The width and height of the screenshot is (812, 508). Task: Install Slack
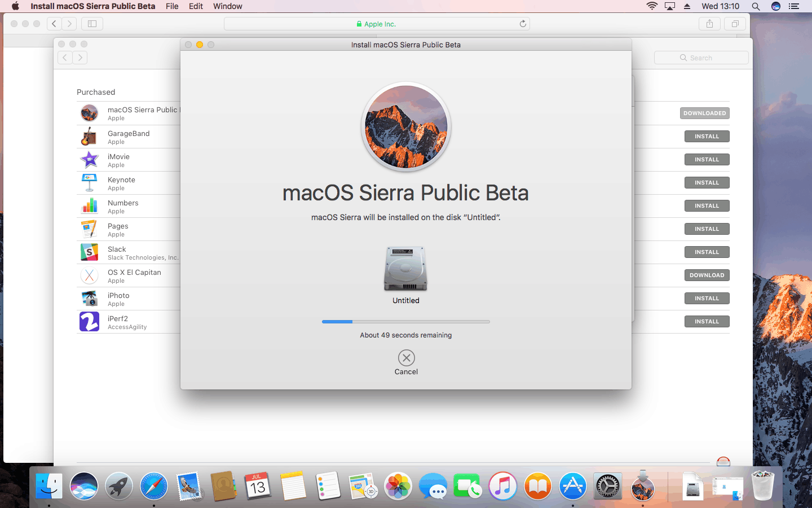(x=707, y=252)
